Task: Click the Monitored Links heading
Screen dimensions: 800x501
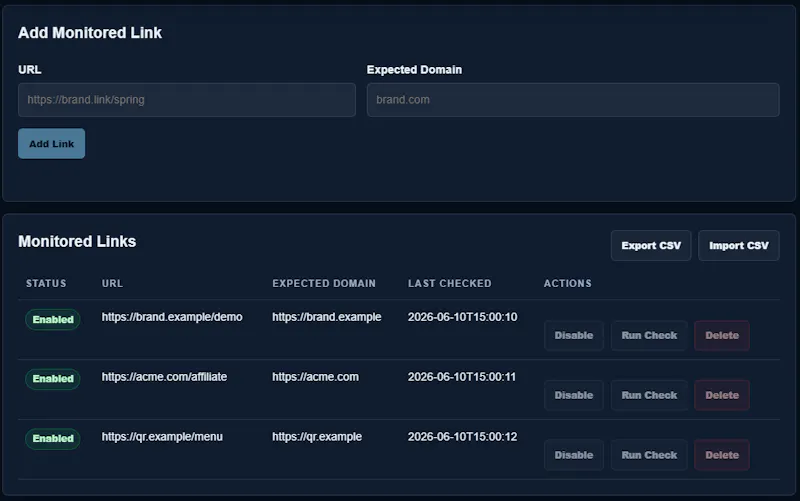Action: point(77,241)
